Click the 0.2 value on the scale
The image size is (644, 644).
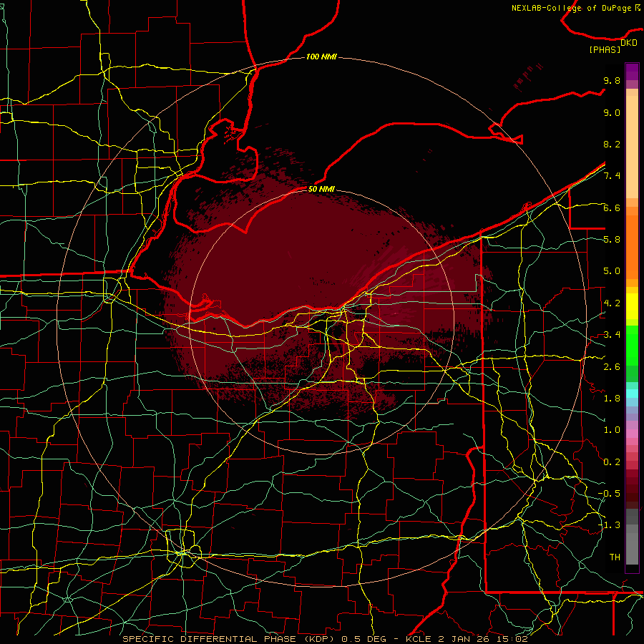point(612,462)
